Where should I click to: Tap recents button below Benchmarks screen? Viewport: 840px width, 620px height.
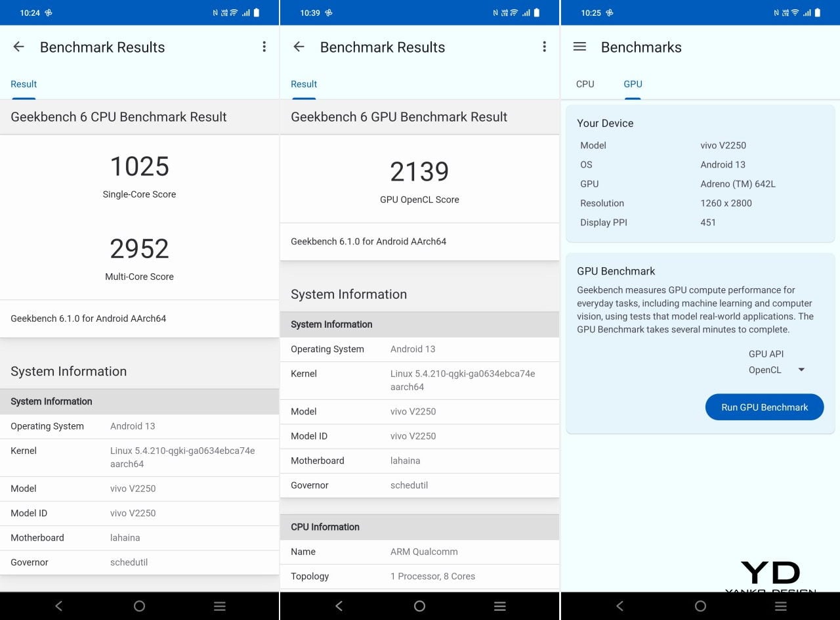click(780, 606)
